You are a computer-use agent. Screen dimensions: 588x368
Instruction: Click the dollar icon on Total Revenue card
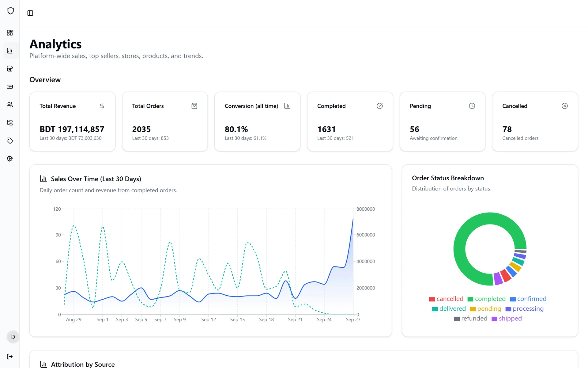(102, 106)
